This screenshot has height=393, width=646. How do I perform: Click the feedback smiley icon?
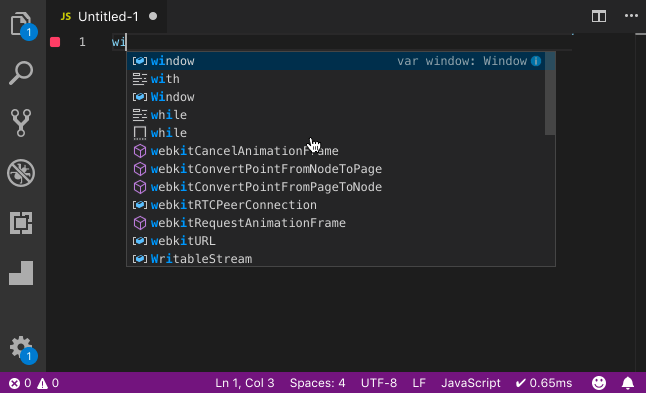pos(599,383)
